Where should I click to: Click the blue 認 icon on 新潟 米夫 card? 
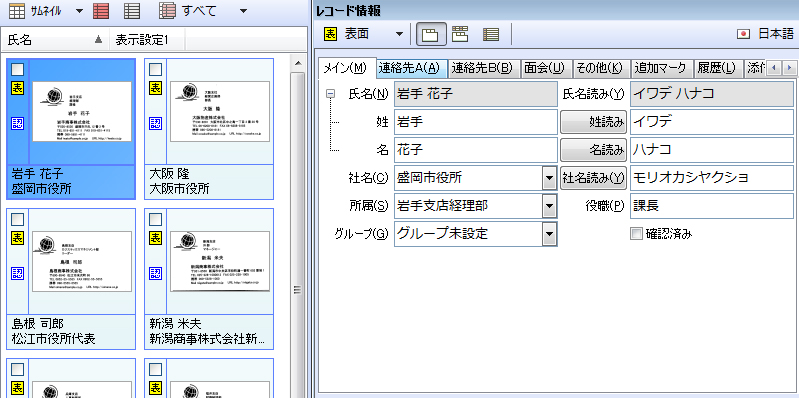(155, 273)
